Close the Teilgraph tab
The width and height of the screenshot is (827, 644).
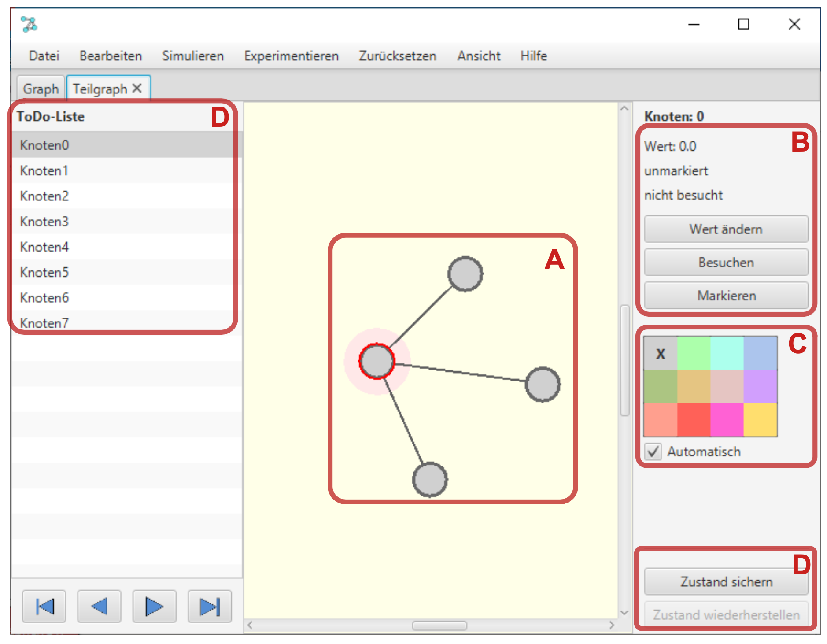[137, 89]
